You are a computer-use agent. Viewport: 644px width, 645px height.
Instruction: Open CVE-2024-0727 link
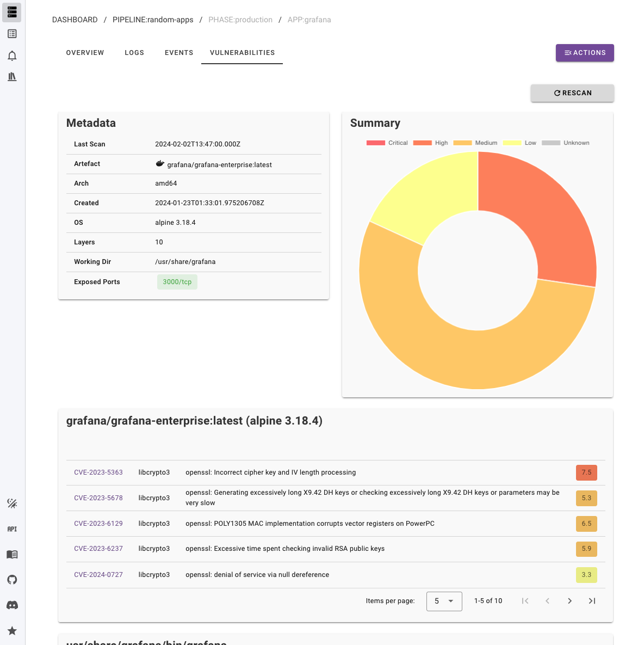[98, 575]
